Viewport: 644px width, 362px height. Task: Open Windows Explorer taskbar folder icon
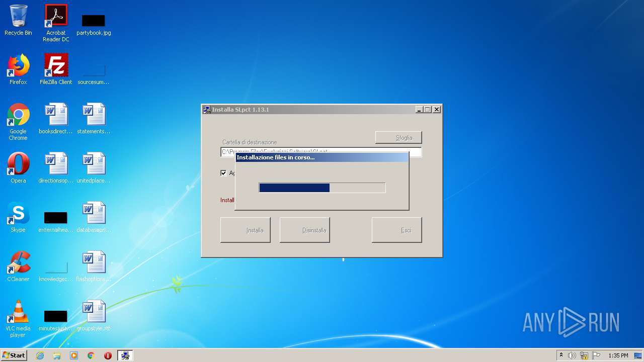point(57,355)
